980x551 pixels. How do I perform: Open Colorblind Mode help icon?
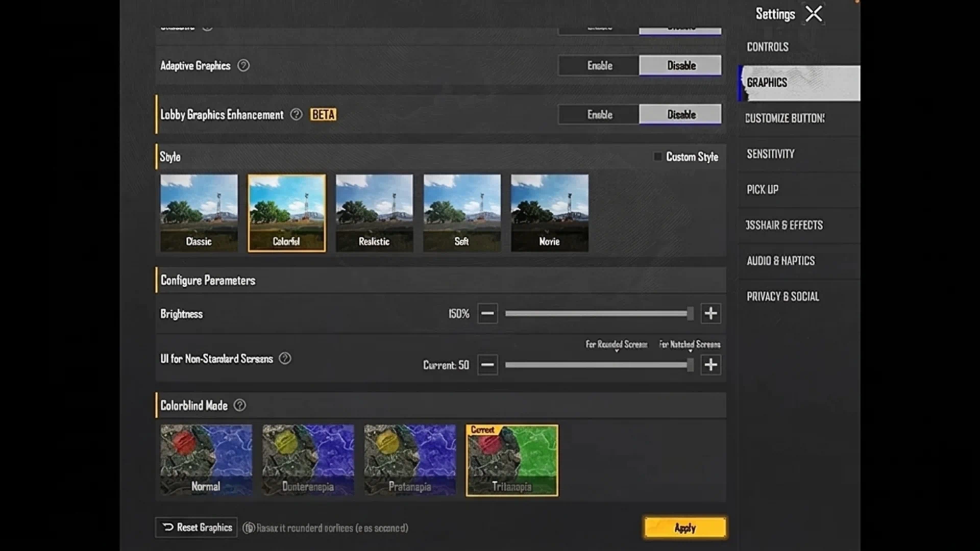coord(239,405)
